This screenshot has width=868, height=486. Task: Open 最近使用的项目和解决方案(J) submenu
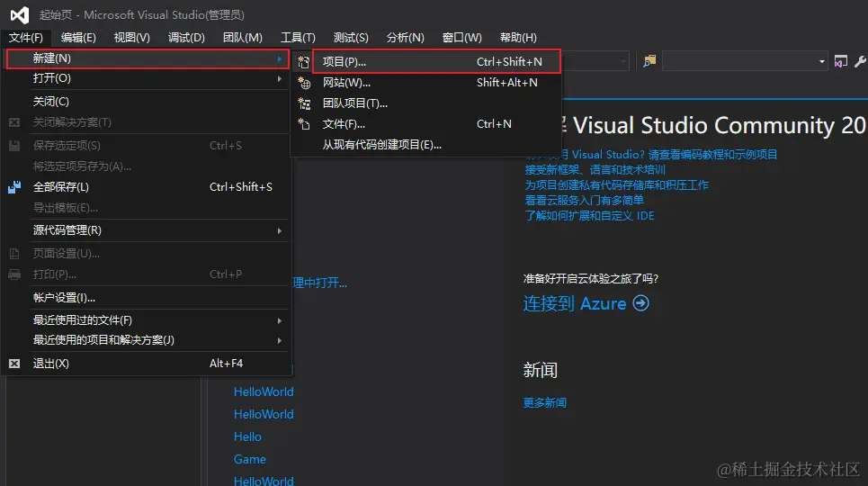click(148, 340)
